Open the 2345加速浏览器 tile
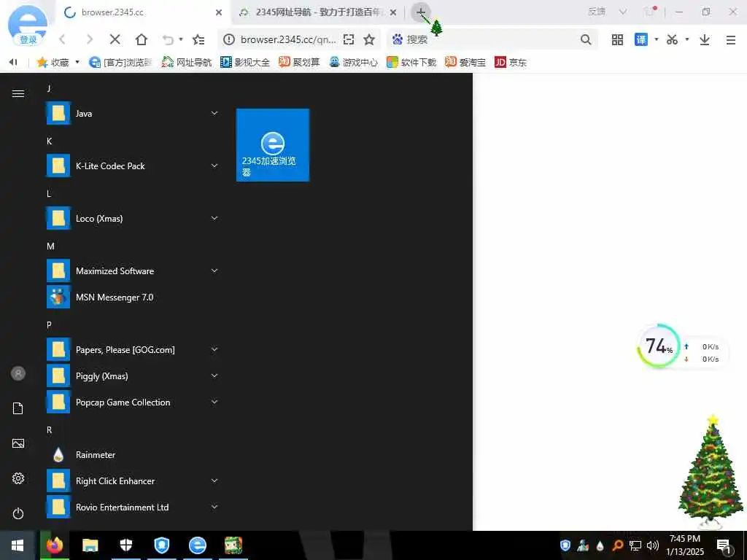747x560 pixels. point(273,145)
